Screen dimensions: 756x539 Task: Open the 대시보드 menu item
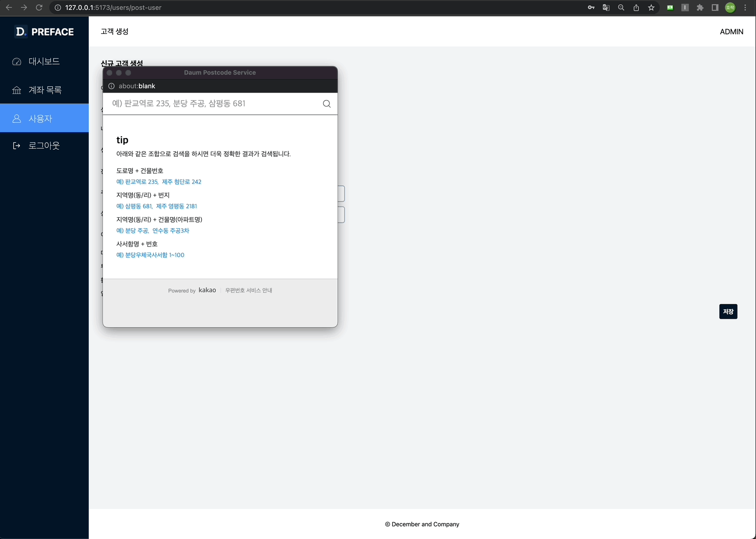click(44, 62)
